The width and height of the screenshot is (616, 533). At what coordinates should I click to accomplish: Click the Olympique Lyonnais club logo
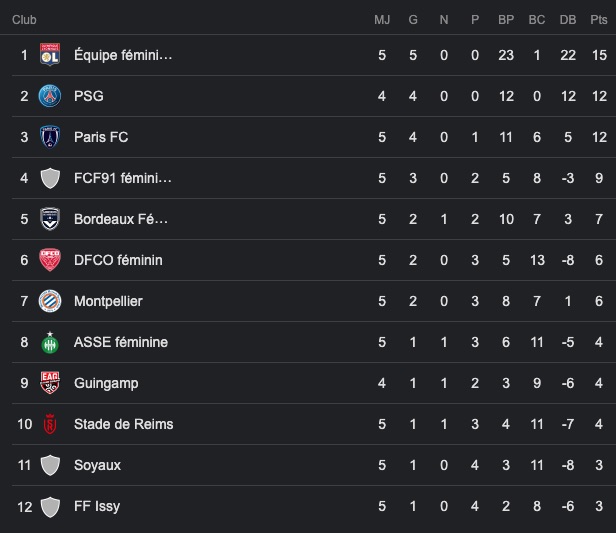click(50, 55)
